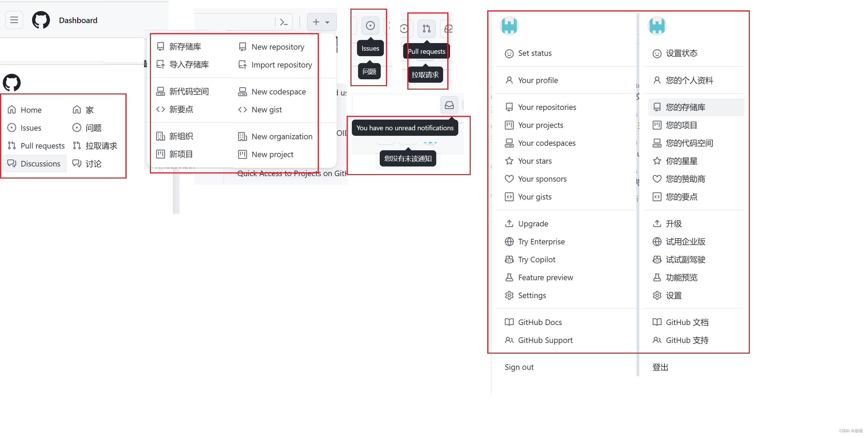
Task: Select Your repositories from profile menu
Action: point(547,107)
